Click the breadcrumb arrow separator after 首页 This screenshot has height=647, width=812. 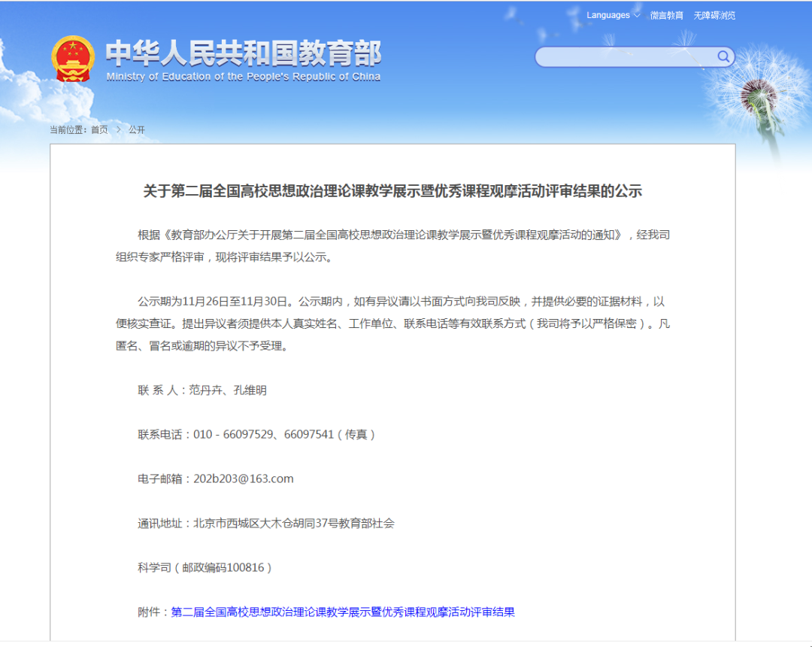(x=118, y=129)
